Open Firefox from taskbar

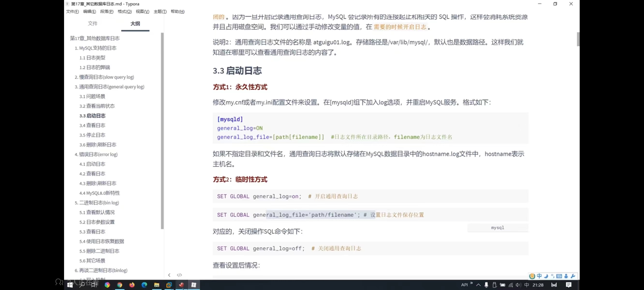(132, 285)
